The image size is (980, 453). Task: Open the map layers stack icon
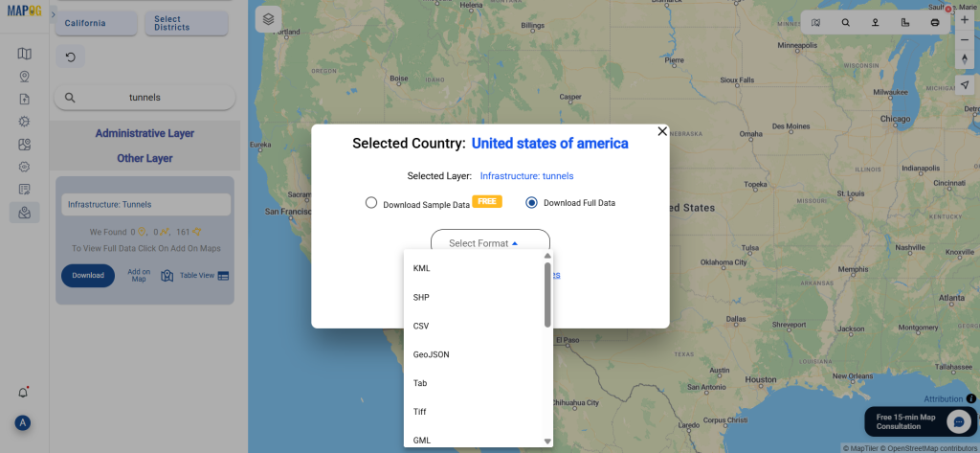click(x=268, y=19)
